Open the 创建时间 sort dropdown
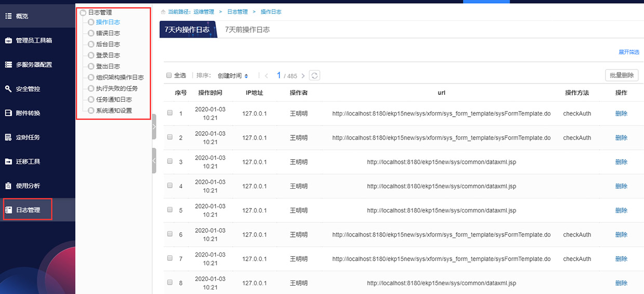 click(x=233, y=76)
